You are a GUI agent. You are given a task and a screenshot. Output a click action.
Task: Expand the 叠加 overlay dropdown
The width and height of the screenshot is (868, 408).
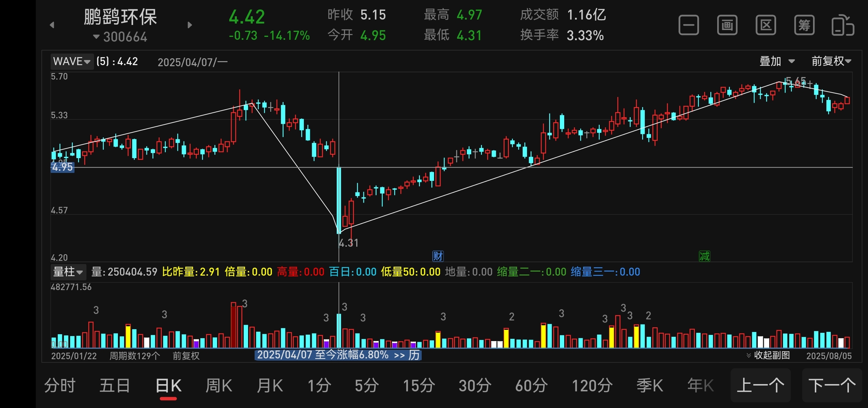click(x=777, y=61)
